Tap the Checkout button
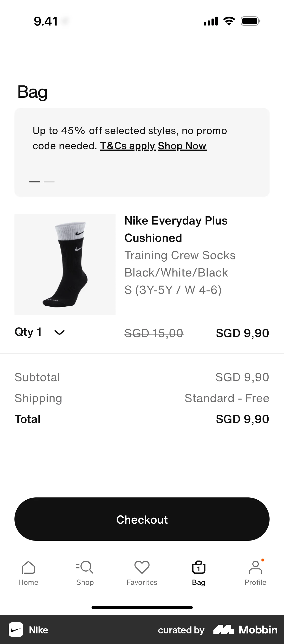The image size is (284, 644). (x=142, y=519)
